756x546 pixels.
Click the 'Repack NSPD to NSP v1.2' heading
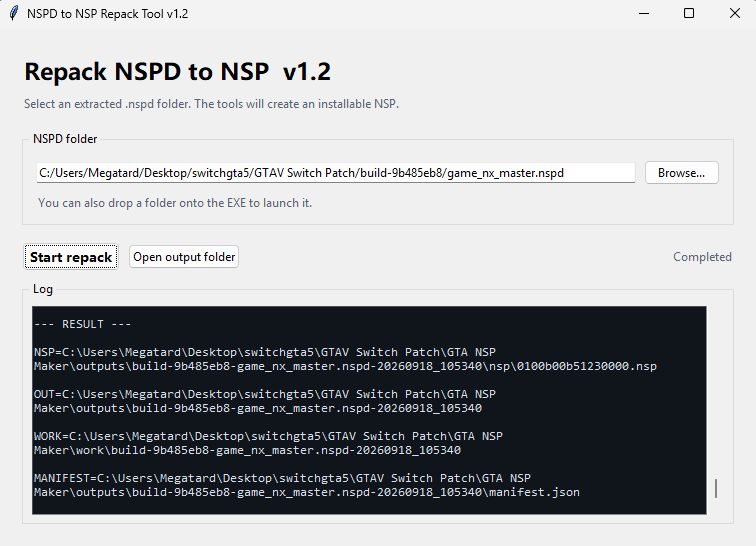point(177,72)
